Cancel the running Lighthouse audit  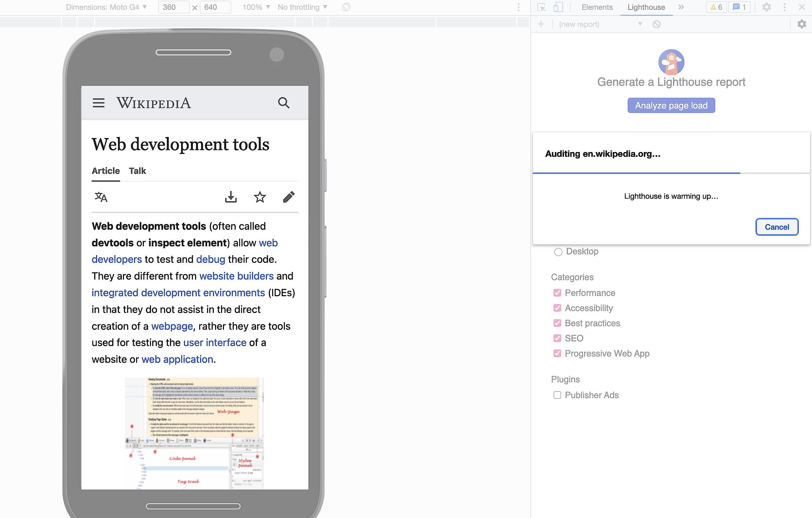point(777,227)
